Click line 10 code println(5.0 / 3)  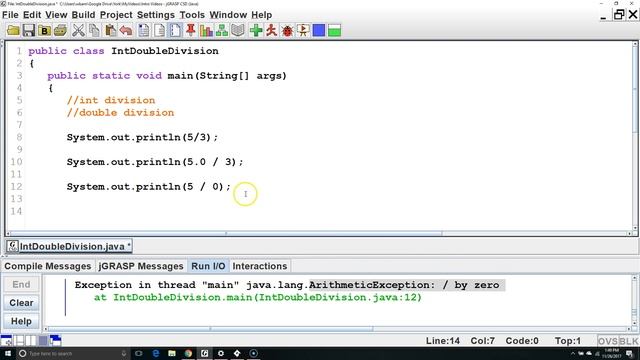pyautogui.click(x=155, y=162)
